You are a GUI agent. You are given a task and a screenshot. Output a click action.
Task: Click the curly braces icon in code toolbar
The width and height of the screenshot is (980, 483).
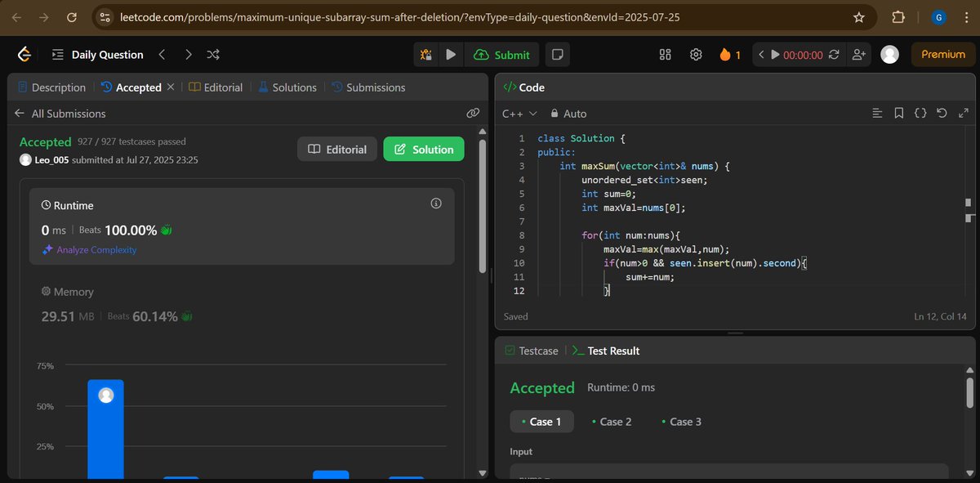920,114
